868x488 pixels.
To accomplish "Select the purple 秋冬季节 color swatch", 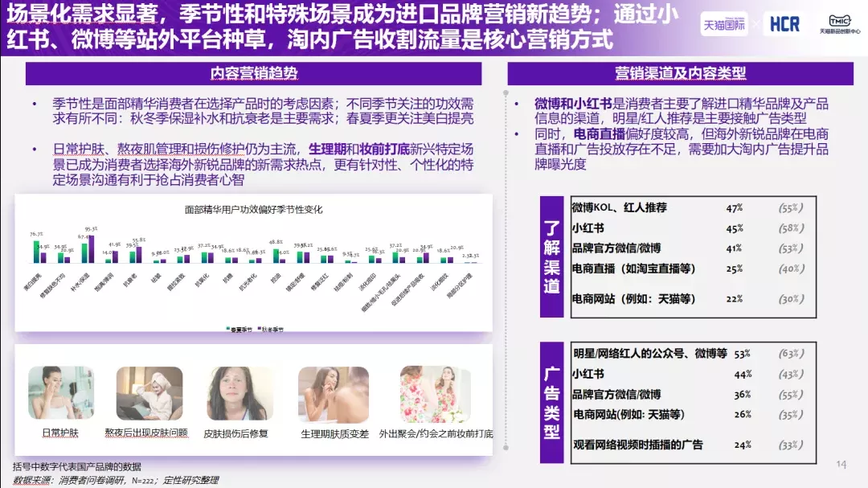I will click(259, 328).
